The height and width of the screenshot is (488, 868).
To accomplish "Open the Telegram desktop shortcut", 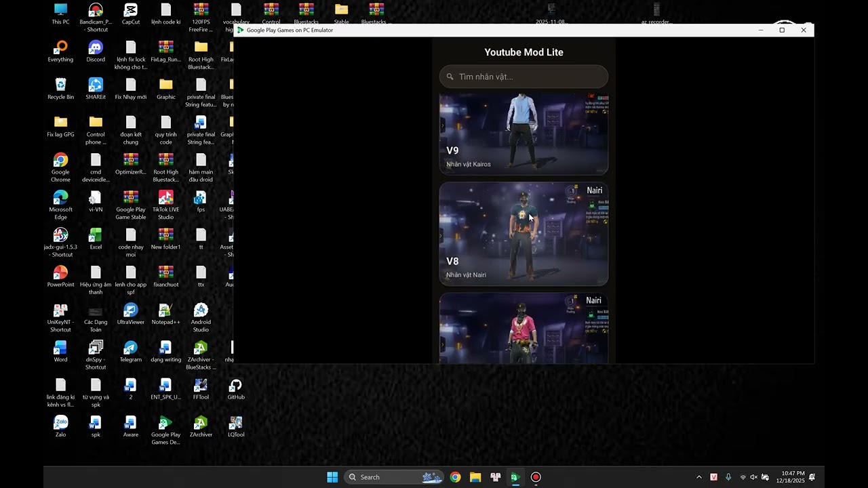I will 131,351.
